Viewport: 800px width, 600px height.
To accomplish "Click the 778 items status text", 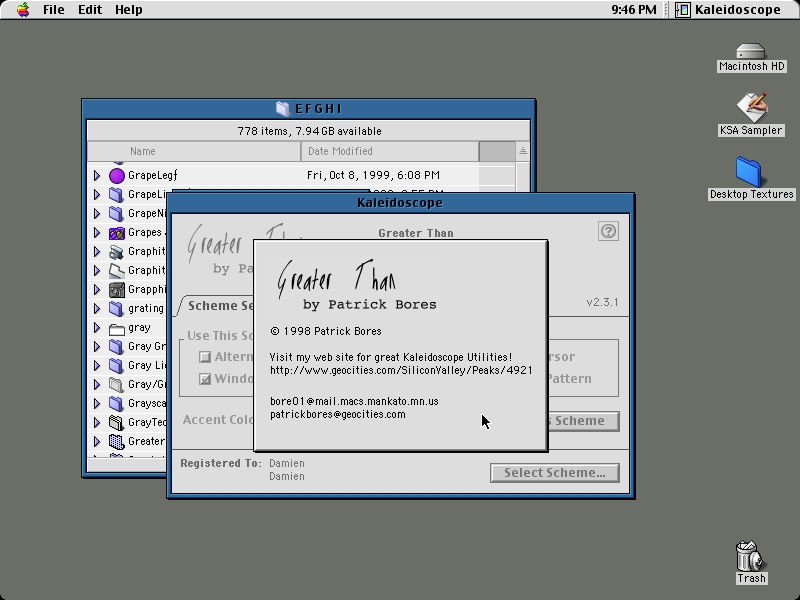I will [x=309, y=131].
